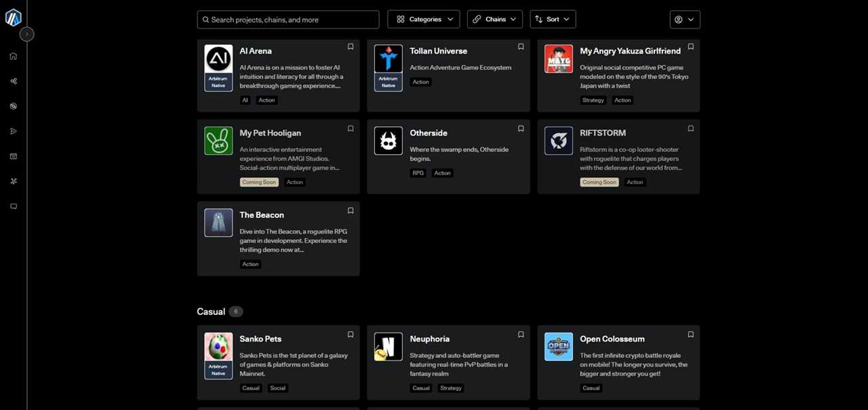This screenshot has width=868, height=410.
Task: Bookmark the AI Arena project
Action: coord(351,47)
